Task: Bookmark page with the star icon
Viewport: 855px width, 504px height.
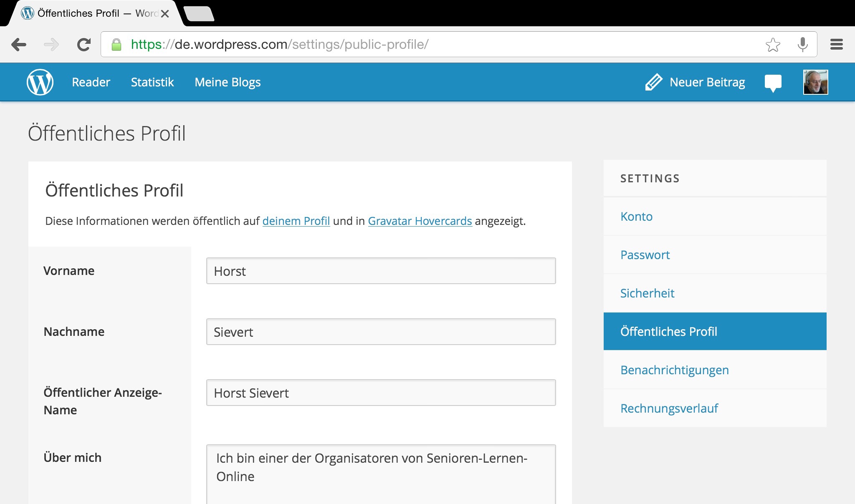Action: [773, 45]
